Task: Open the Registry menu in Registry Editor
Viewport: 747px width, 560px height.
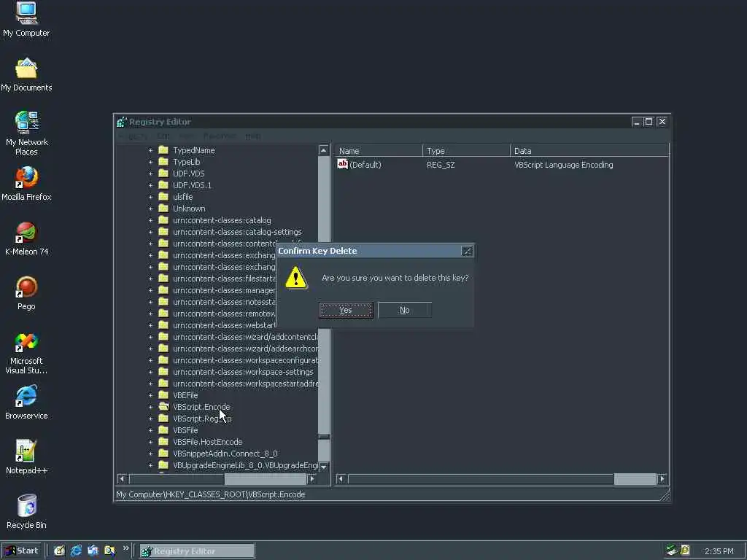Action: pos(134,136)
